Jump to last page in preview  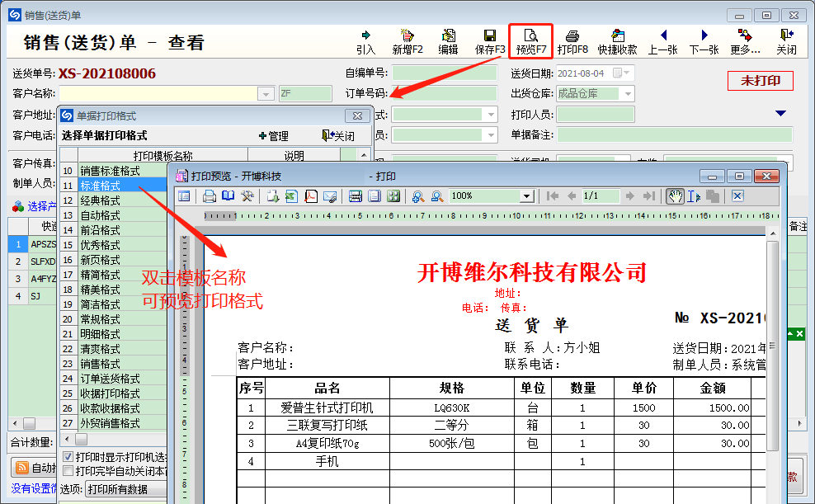tap(648, 195)
